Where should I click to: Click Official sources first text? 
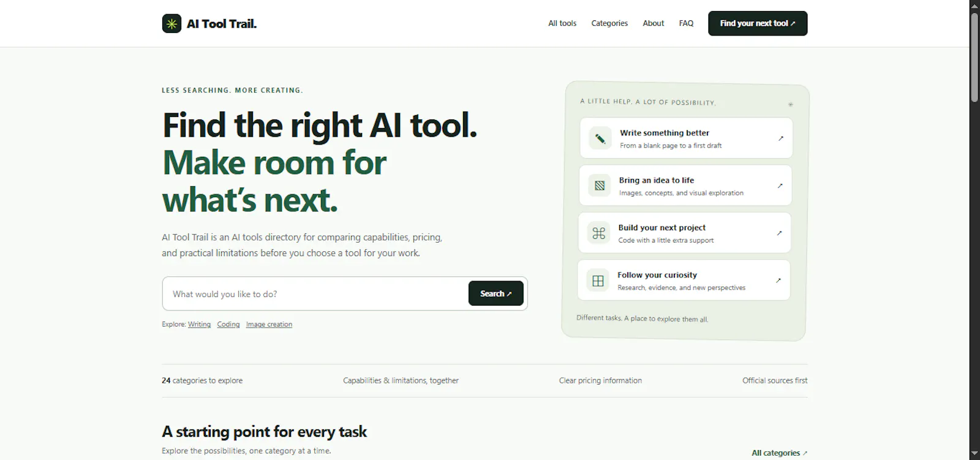(775, 380)
